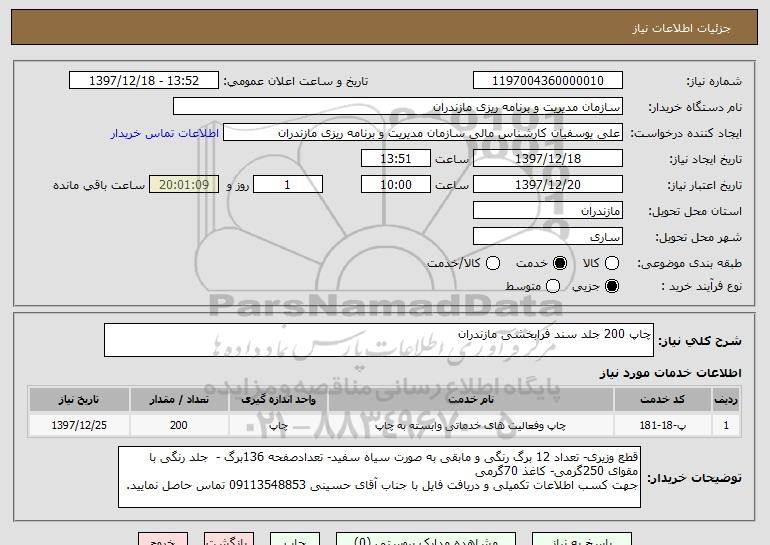Click the مشاهده مدارک پیوستی button

pyautogui.click(x=426, y=539)
